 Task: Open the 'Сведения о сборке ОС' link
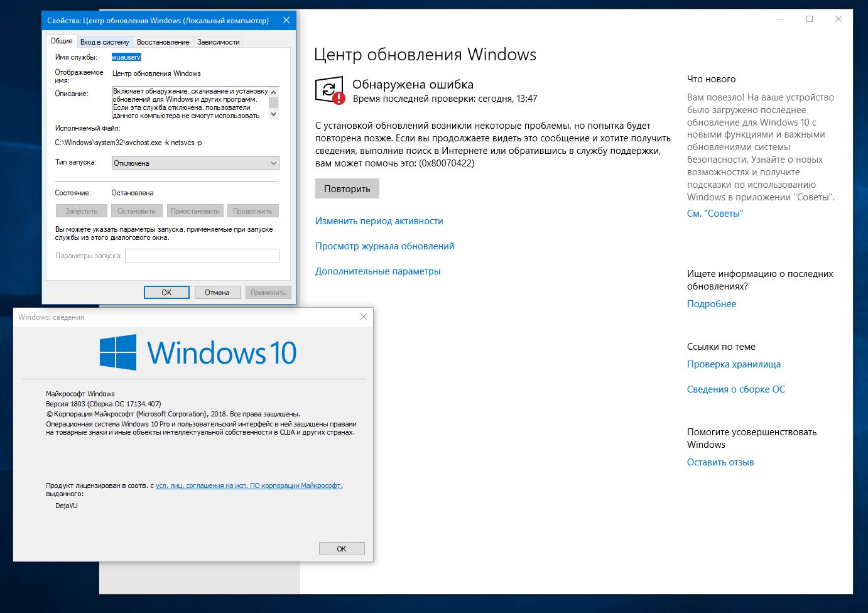(735, 389)
